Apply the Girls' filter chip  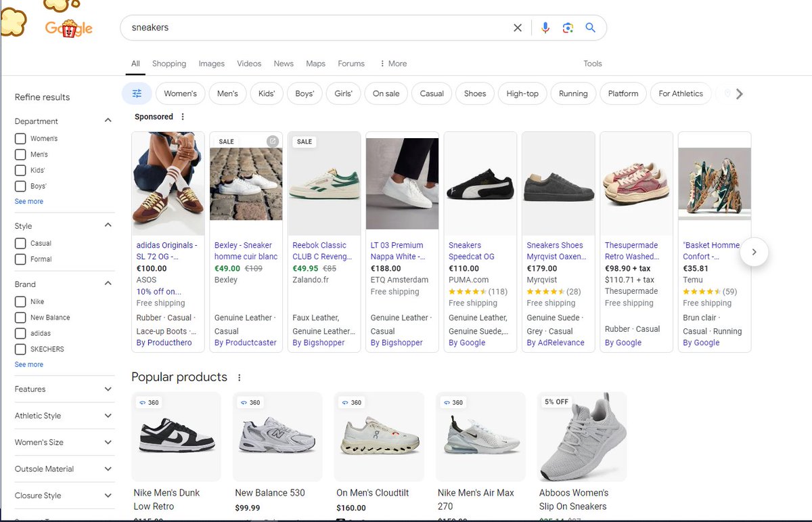click(344, 93)
